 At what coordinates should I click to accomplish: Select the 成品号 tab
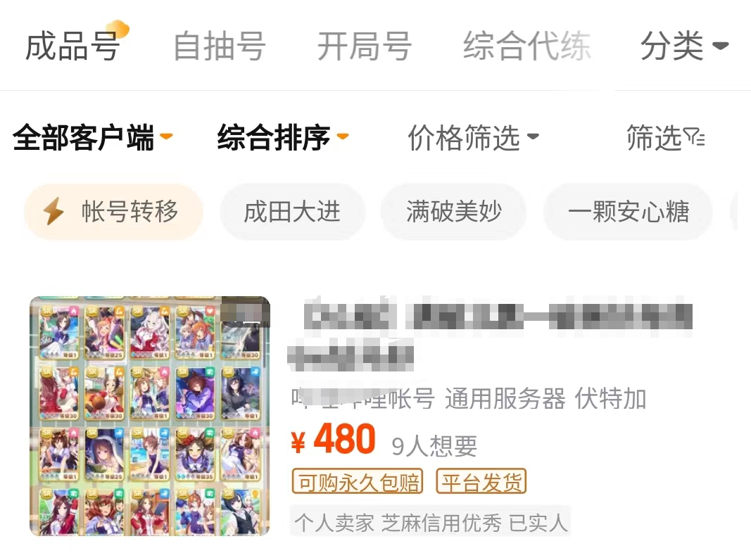tap(72, 46)
